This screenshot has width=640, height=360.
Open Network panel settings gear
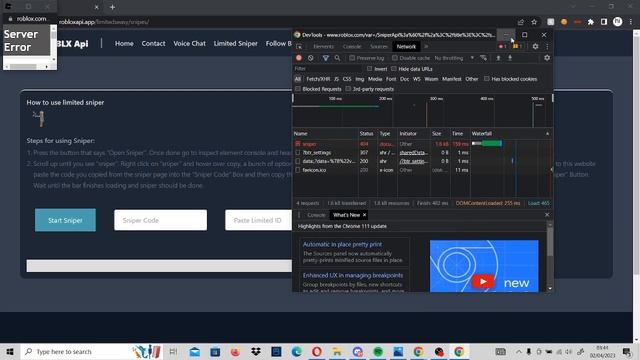547,58
